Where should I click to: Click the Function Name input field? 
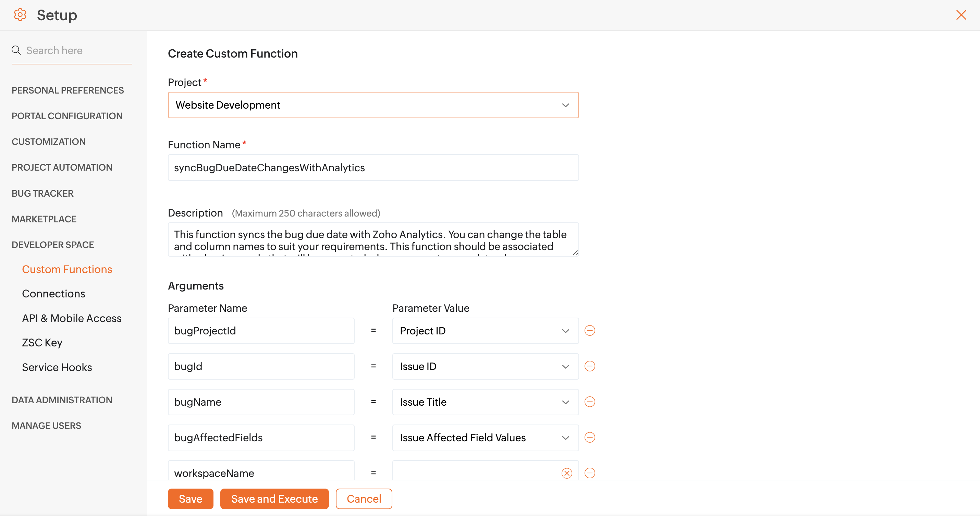pos(373,168)
